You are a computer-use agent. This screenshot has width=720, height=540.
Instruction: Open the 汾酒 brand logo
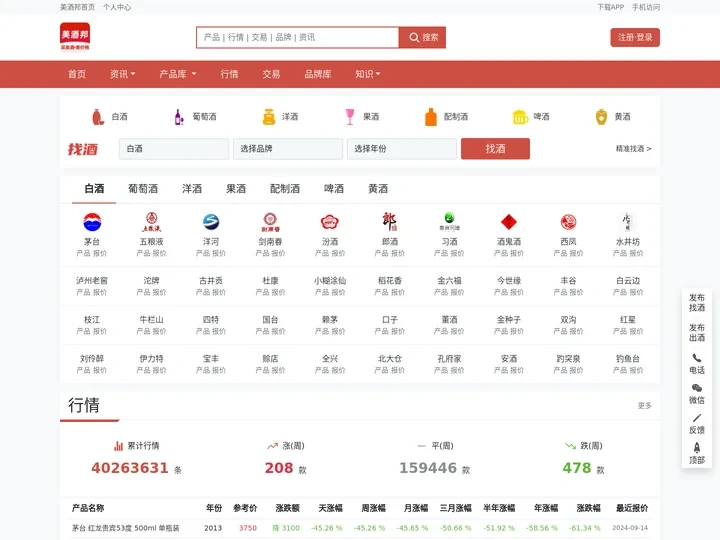coord(330,222)
